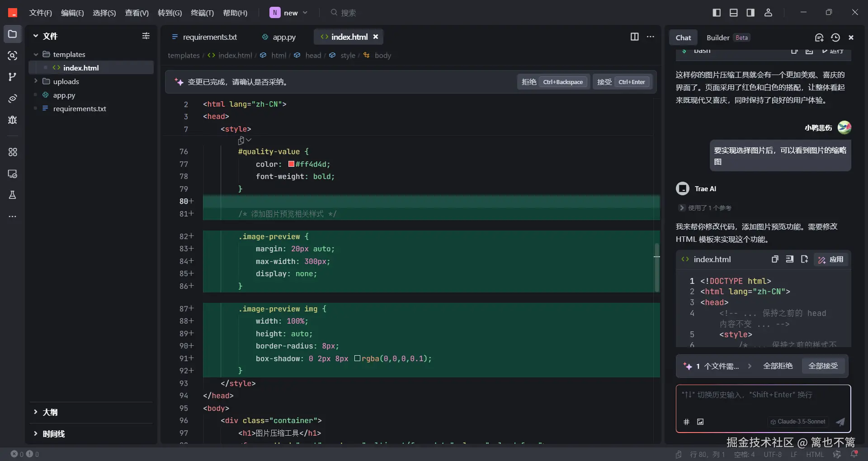This screenshot has height=461, width=868.
Task: Expand the 大纲 outline section
Action: coord(50,412)
